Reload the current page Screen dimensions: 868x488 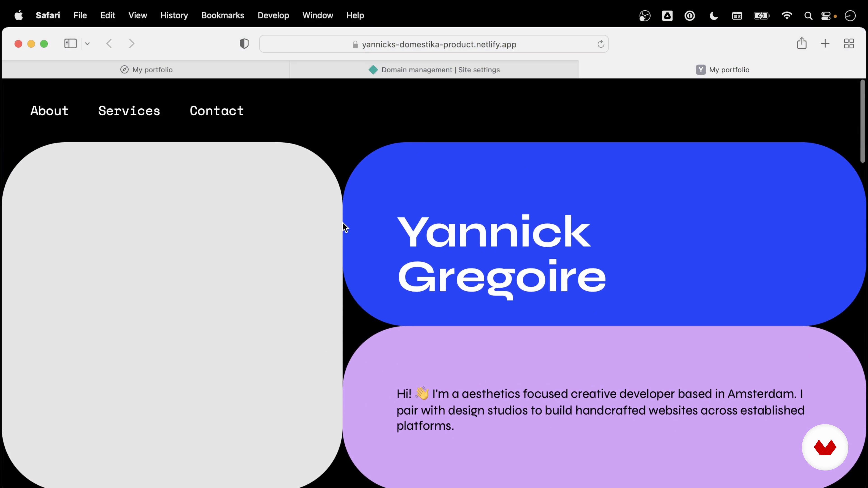coord(600,44)
